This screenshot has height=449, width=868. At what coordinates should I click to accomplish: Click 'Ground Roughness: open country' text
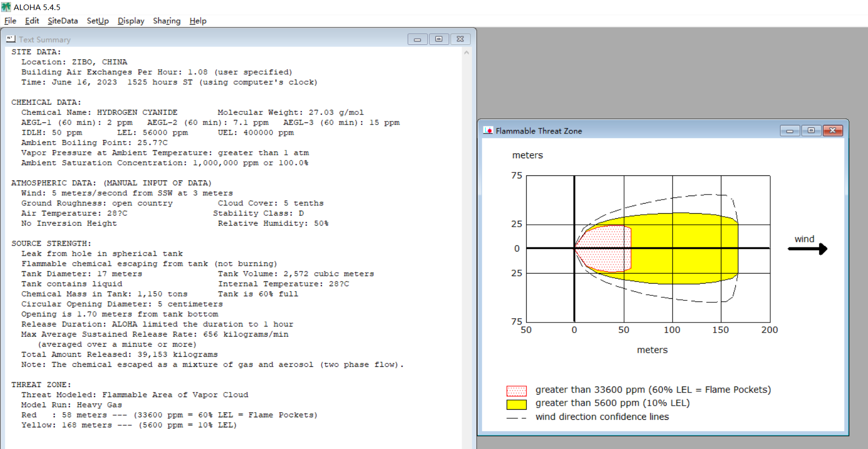pyautogui.click(x=97, y=203)
